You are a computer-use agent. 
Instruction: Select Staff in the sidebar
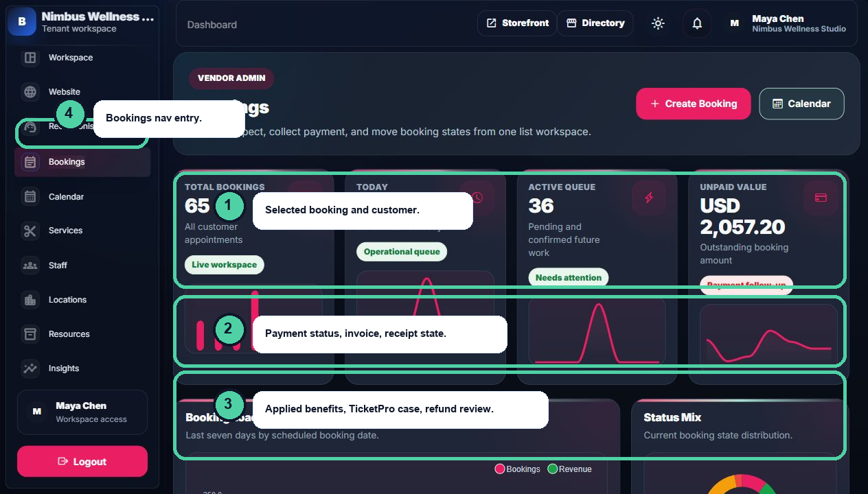point(82,266)
